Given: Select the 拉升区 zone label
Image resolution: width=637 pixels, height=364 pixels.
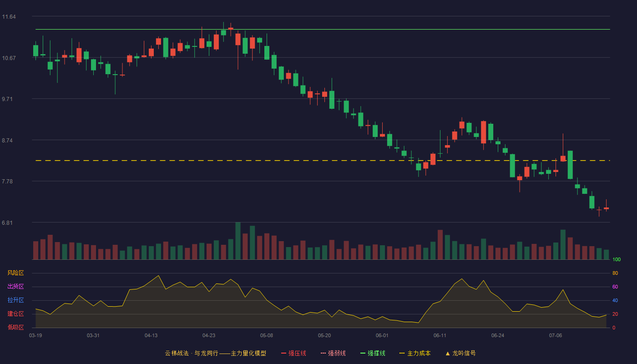Looking at the screenshot, I should pos(16,300).
